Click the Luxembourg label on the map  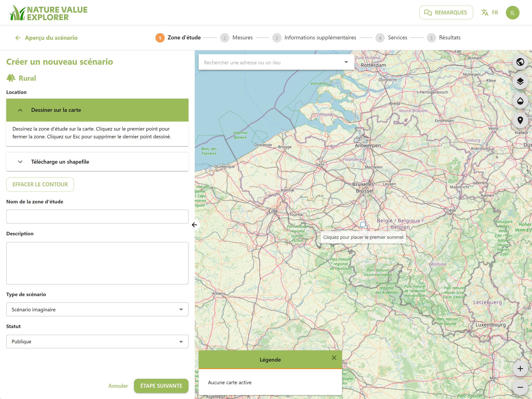pos(490,325)
